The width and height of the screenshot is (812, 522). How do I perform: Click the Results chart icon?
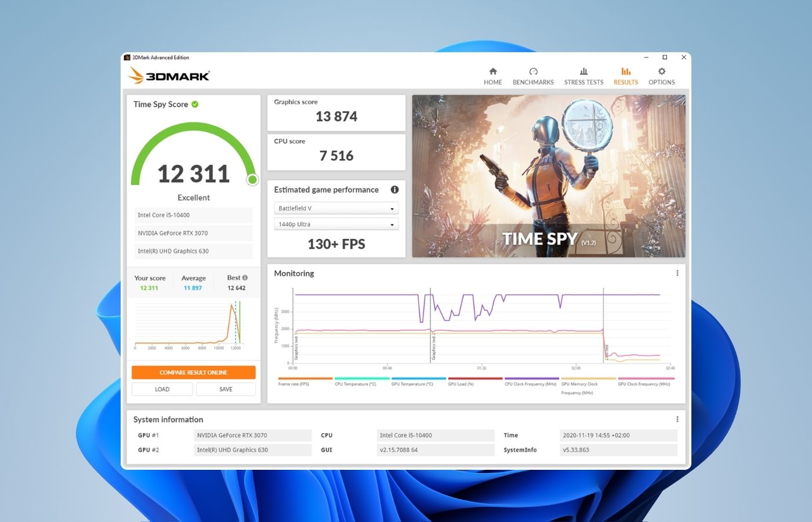(x=626, y=71)
